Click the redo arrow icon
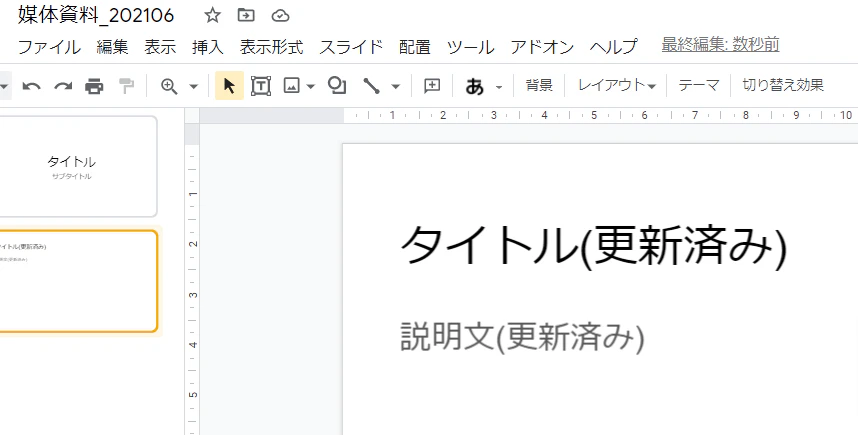This screenshot has width=858, height=435. coord(63,86)
